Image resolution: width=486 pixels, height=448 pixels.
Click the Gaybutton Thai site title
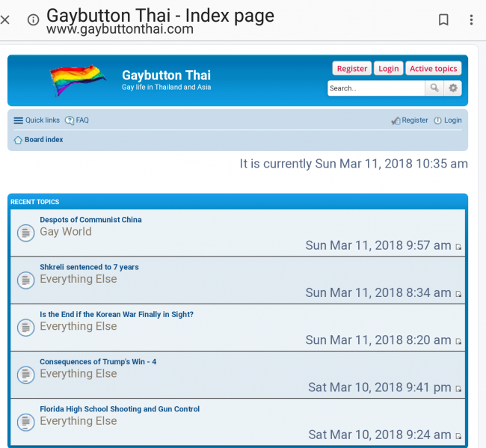tap(166, 76)
